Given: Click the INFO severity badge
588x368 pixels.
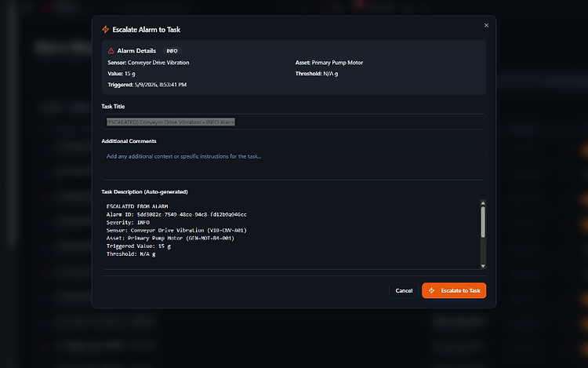Looking at the screenshot, I should (172, 51).
